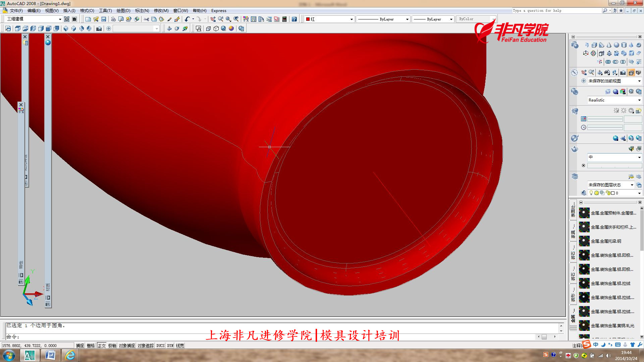The height and width of the screenshot is (362, 644).
Task: Toggle 线宽 lineweight display in status bar
Action: (180, 346)
